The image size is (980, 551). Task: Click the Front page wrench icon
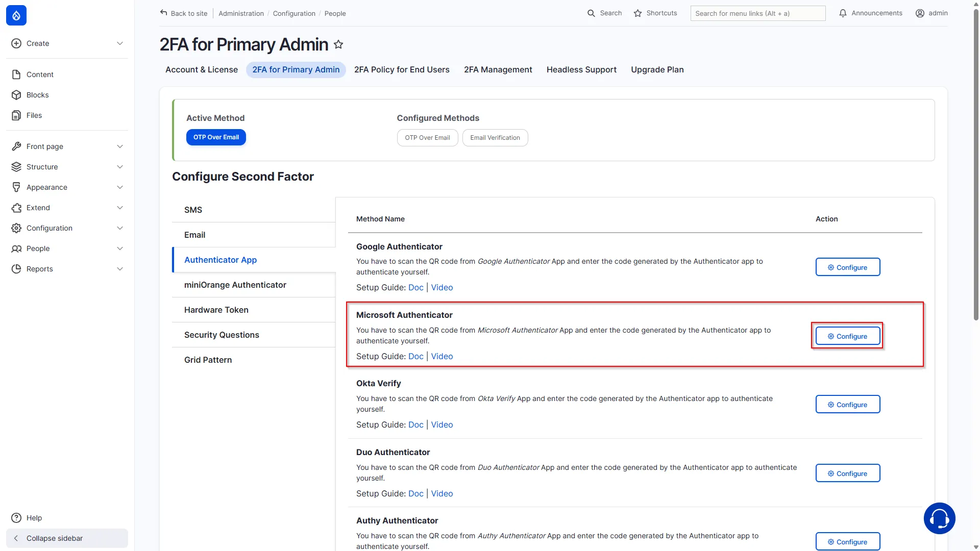click(16, 146)
